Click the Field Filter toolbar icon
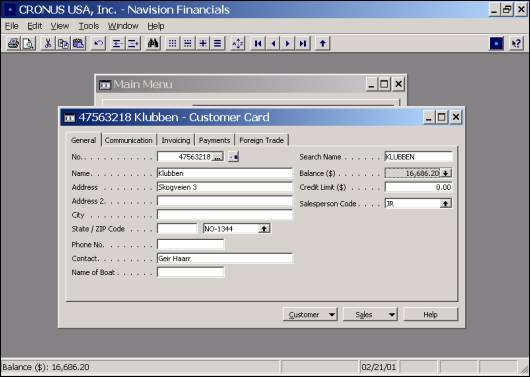The height and width of the screenshot is (377, 530). pos(172,43)
